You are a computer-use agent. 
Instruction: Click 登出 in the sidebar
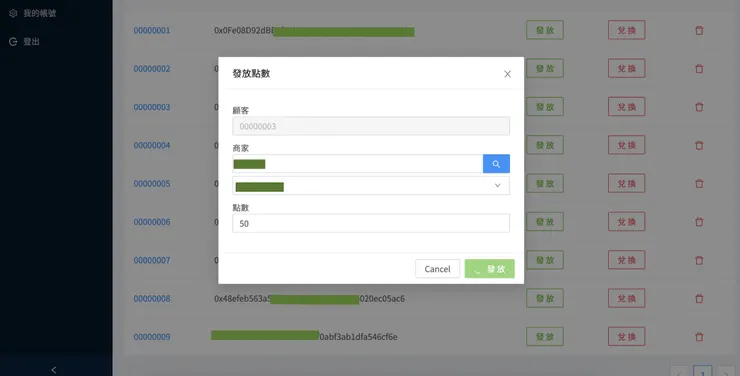pos(32,42)
